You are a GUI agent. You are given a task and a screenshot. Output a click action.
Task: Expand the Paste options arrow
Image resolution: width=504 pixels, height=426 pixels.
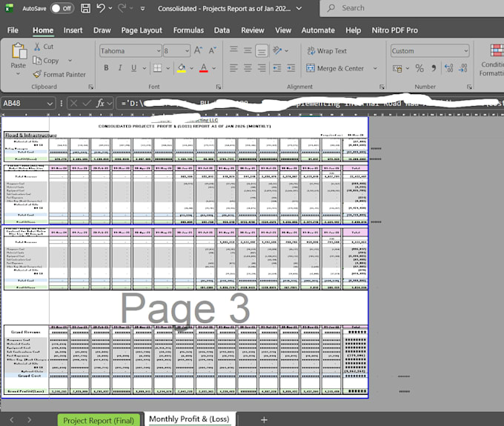18,74
